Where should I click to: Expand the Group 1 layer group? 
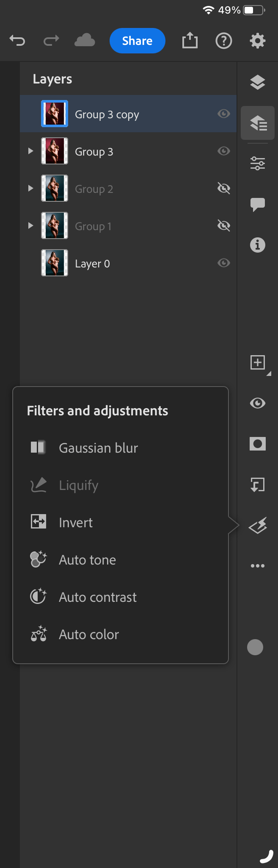coord(30,225)
